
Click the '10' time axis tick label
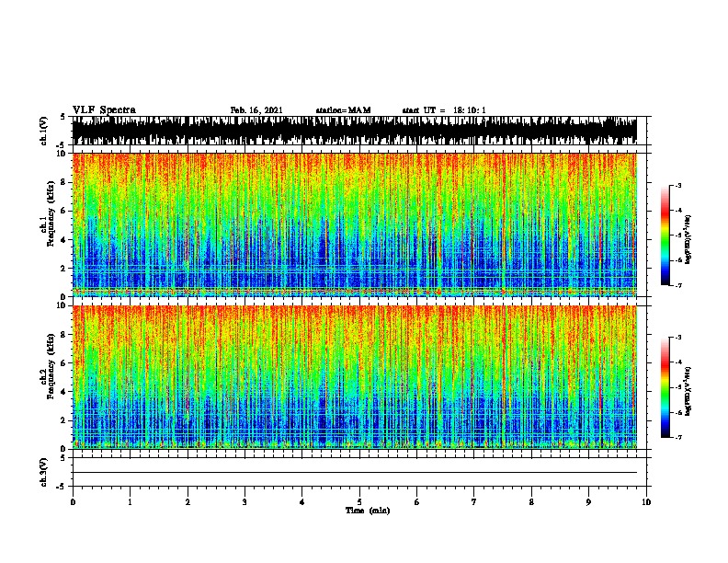(x=646, y=501)
